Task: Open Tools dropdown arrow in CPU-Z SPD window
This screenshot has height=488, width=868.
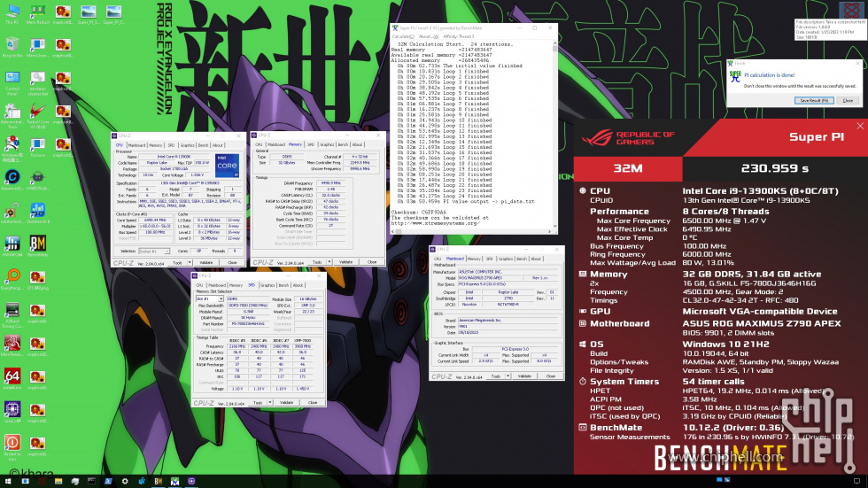Action: point(269,403)
